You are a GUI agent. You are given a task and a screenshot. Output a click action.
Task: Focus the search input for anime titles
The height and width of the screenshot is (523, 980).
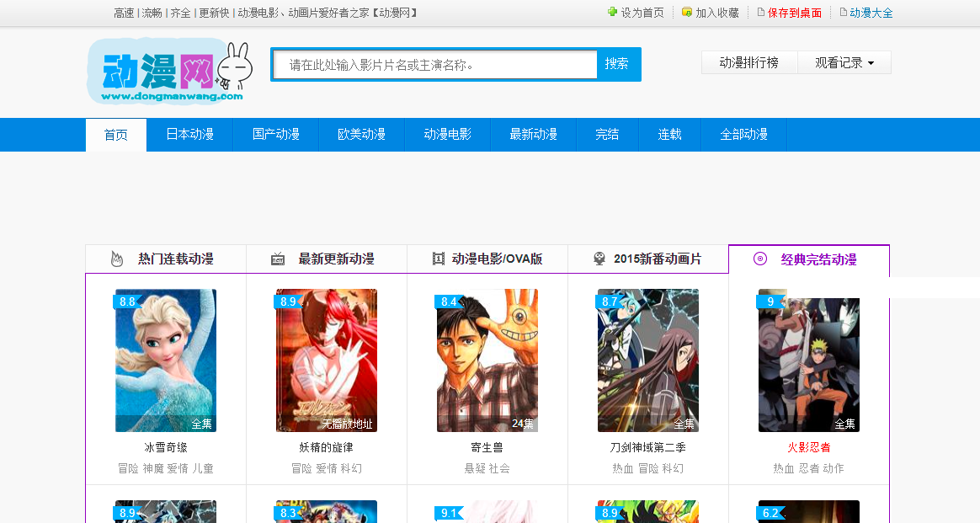coord(435,64)
